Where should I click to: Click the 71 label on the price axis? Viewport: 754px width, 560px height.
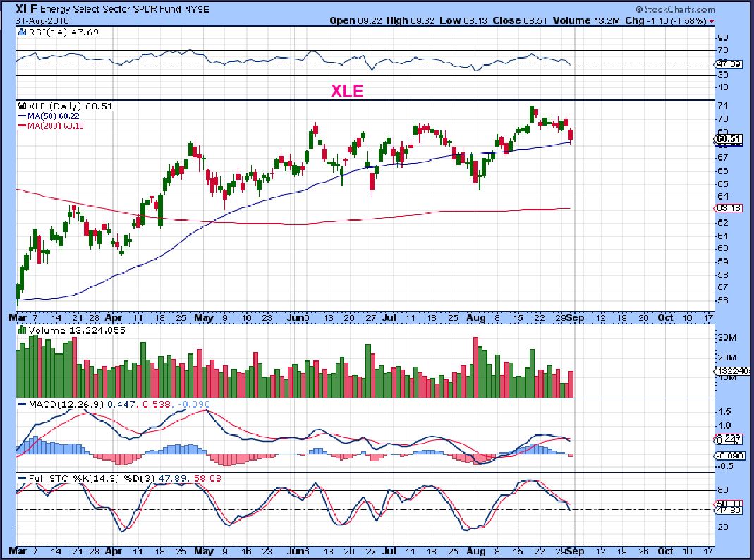click(723, 106)
